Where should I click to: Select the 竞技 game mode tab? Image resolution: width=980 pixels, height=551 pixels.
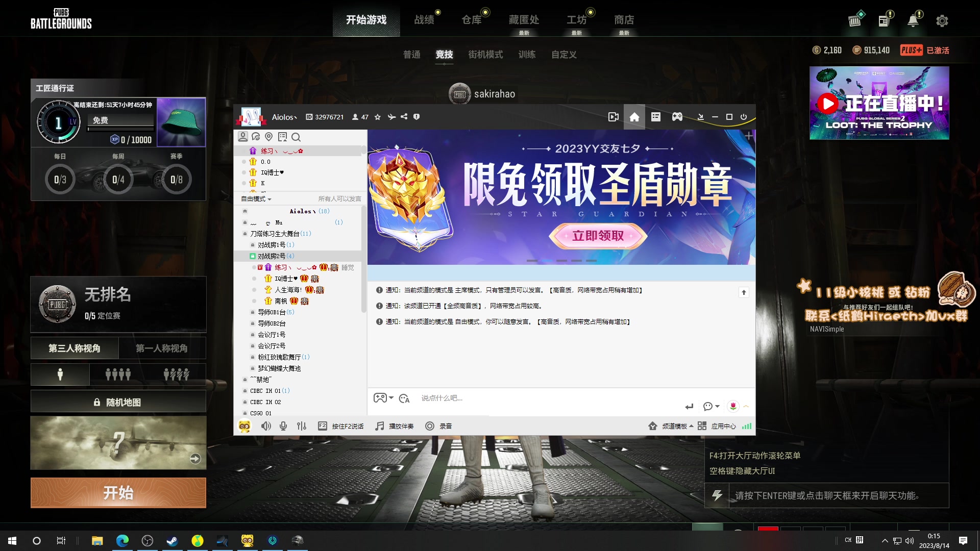tap(444, 55)
